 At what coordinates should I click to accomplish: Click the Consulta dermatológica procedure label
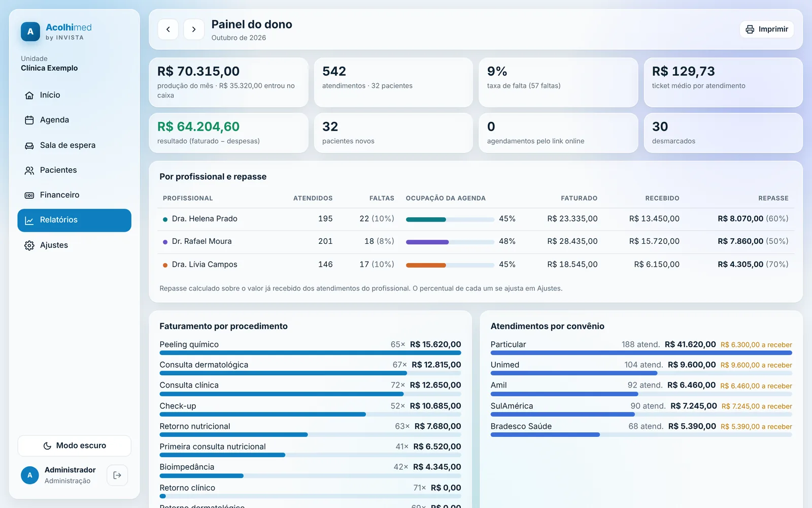pyautogui.click(x=204, y=365)
